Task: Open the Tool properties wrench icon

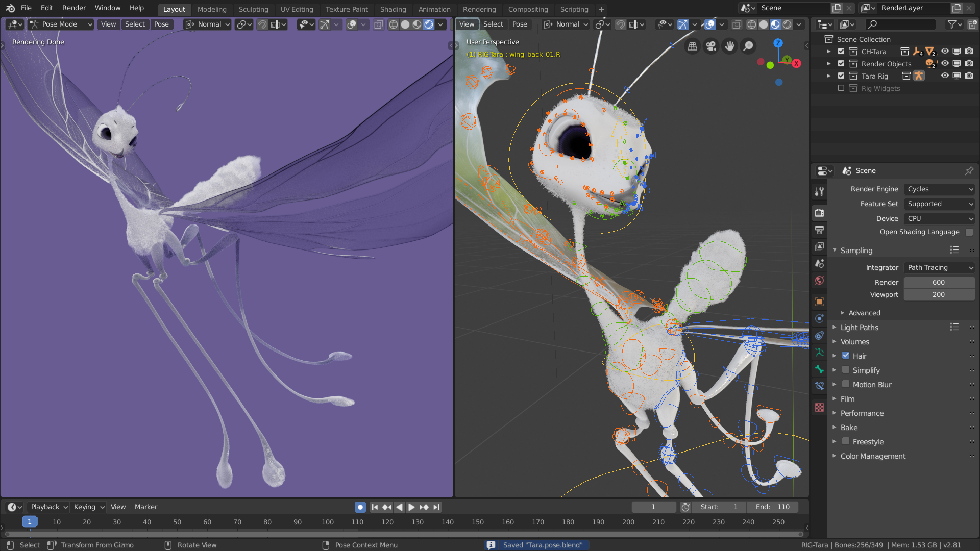Action: [819, 192]
